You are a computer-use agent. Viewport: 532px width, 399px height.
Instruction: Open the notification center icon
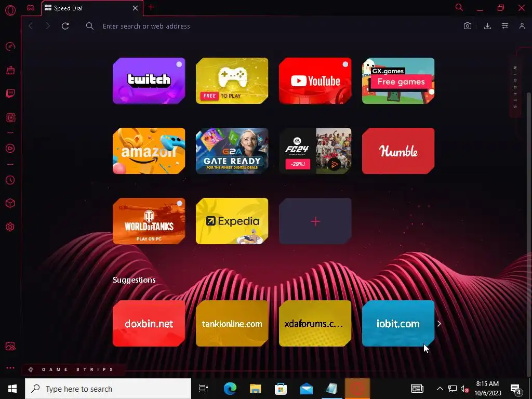point(515,389)
